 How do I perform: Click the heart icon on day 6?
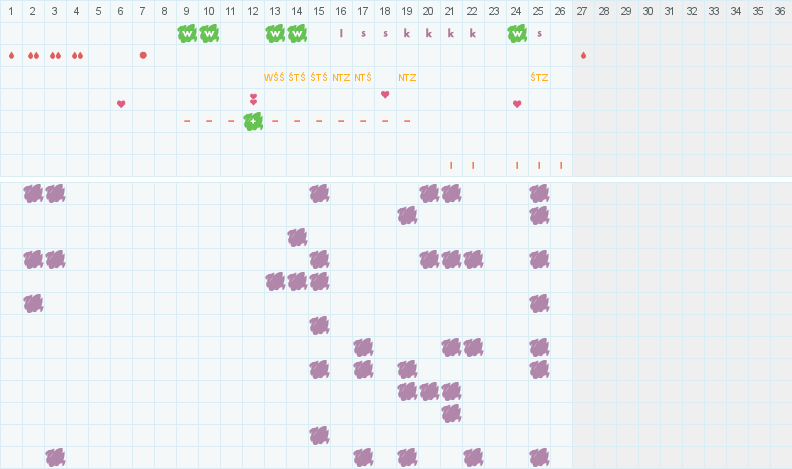[121, 103]
